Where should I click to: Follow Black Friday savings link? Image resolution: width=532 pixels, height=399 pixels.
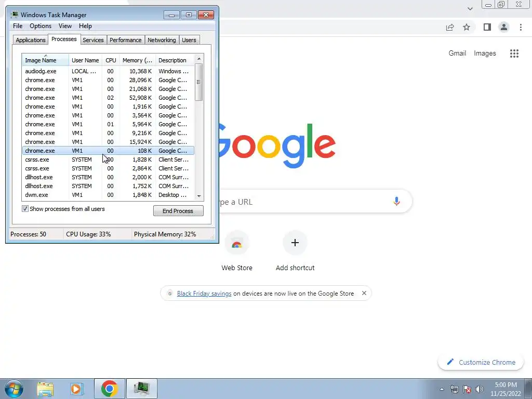[204, 294]
